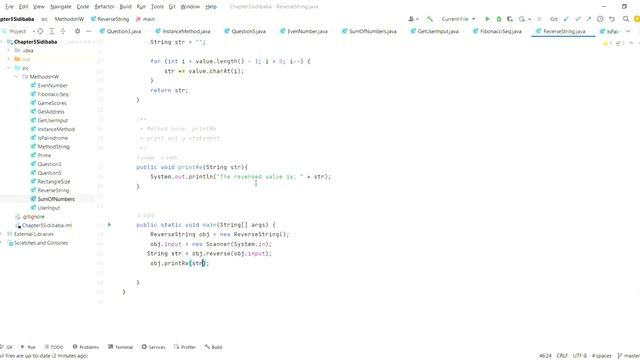Collapse the src folder
Viewport: 640px width, 360px height.
point(9,68)
